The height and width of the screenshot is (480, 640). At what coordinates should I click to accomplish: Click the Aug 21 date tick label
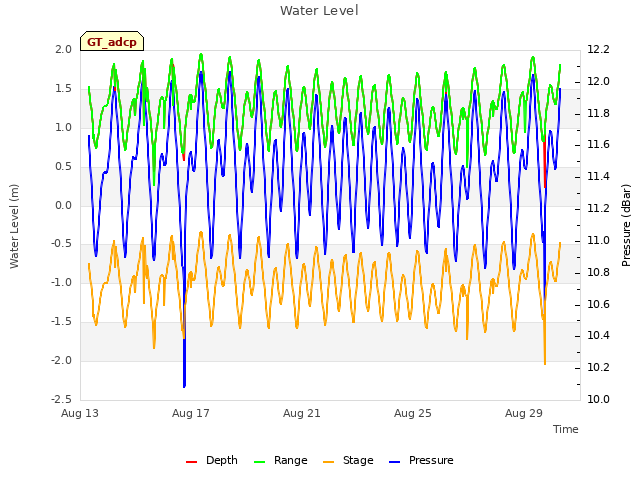[302, 413]
